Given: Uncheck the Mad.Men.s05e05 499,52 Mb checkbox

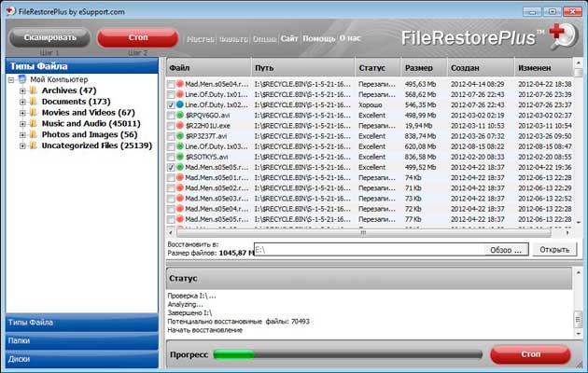Looking at the screenshot, I should (x=171, y=168).
